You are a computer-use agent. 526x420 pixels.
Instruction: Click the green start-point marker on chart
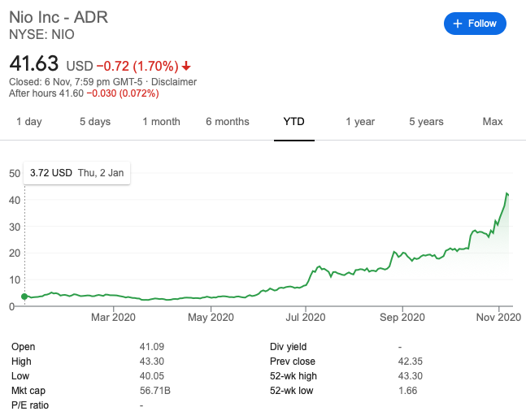tap(24, 297)
